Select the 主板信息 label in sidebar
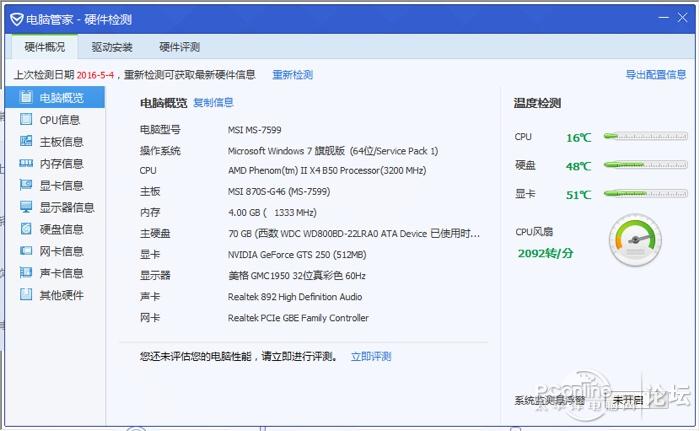This screenshot has width=700, height=431. [62, 142]
